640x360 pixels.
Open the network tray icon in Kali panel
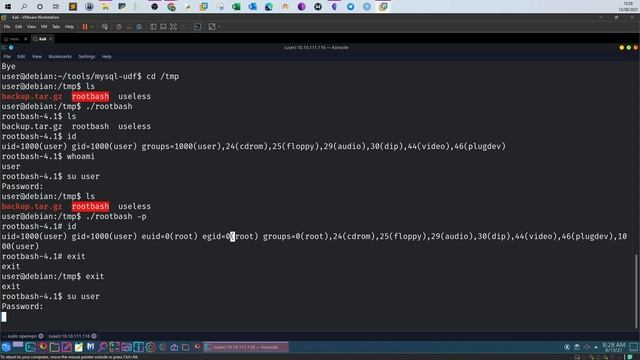point(587,347)
